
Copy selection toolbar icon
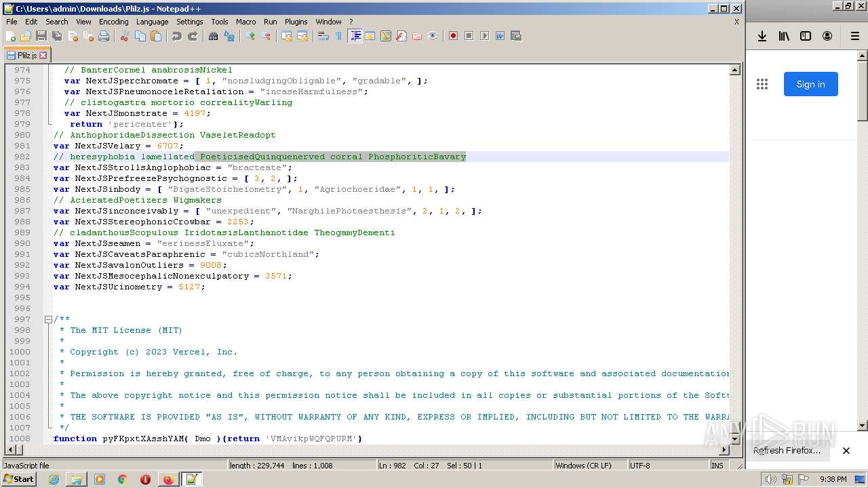pos(140,36)
